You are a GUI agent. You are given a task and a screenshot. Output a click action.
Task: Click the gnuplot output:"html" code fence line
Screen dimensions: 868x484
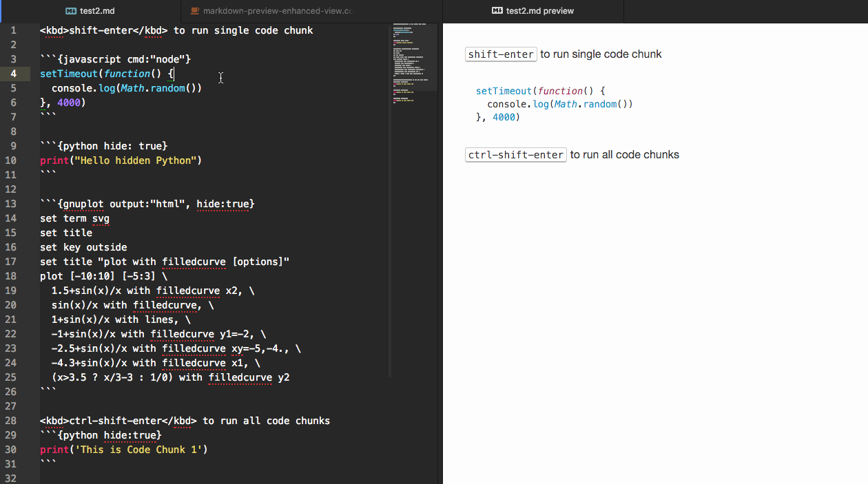pyautogui.click(x=147, y=204)
